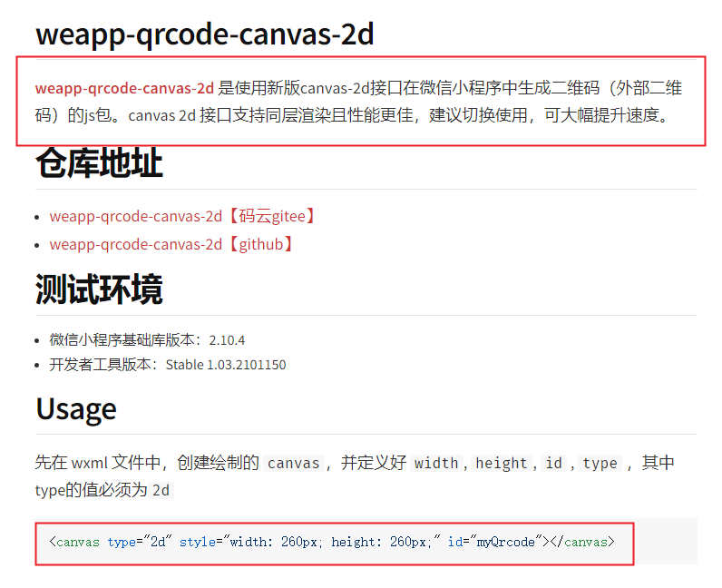Click the inline code word width
The height and width of the screenshot is (588, 722).
coord(435,463)
